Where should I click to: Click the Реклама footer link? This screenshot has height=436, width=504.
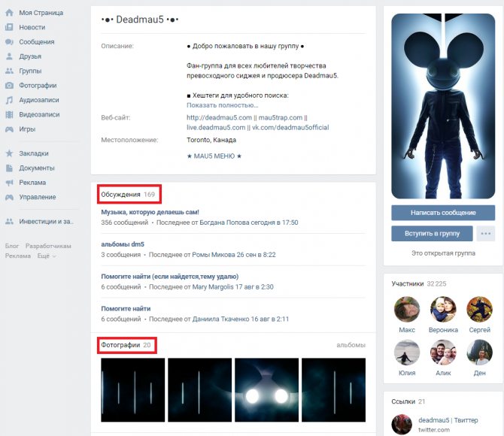click(x=18, y=256)
